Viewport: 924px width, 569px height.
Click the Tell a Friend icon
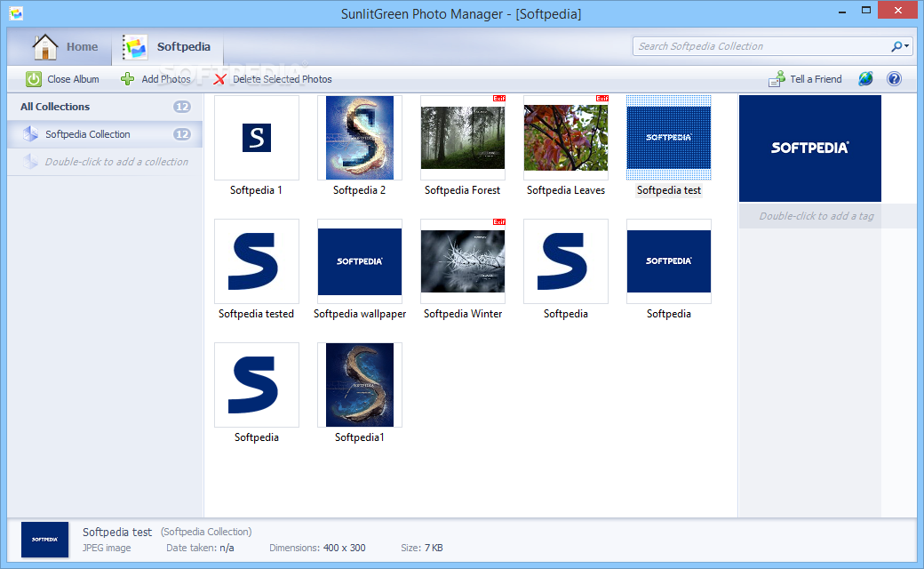[x=777, y=79]
